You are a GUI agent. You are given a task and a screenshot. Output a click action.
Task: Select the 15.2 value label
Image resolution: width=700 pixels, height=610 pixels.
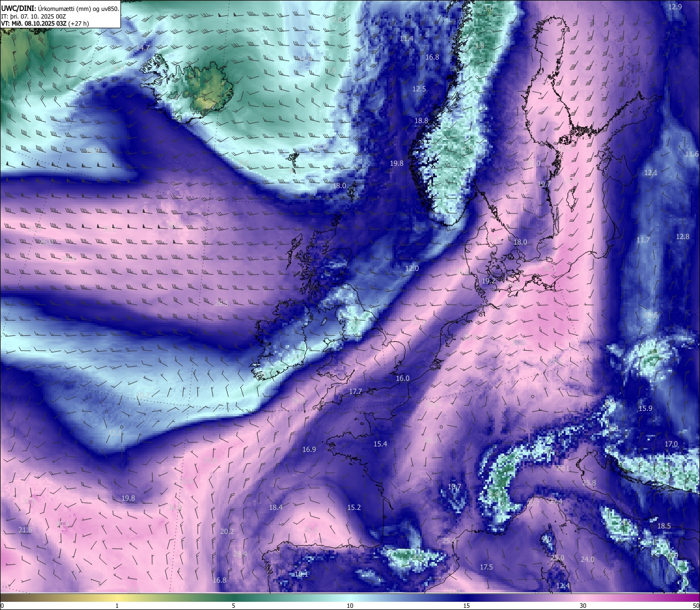[354, 507]
